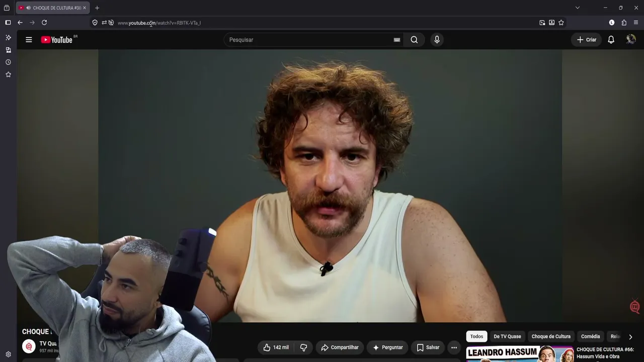Click the Compartilhar share button

340,347
